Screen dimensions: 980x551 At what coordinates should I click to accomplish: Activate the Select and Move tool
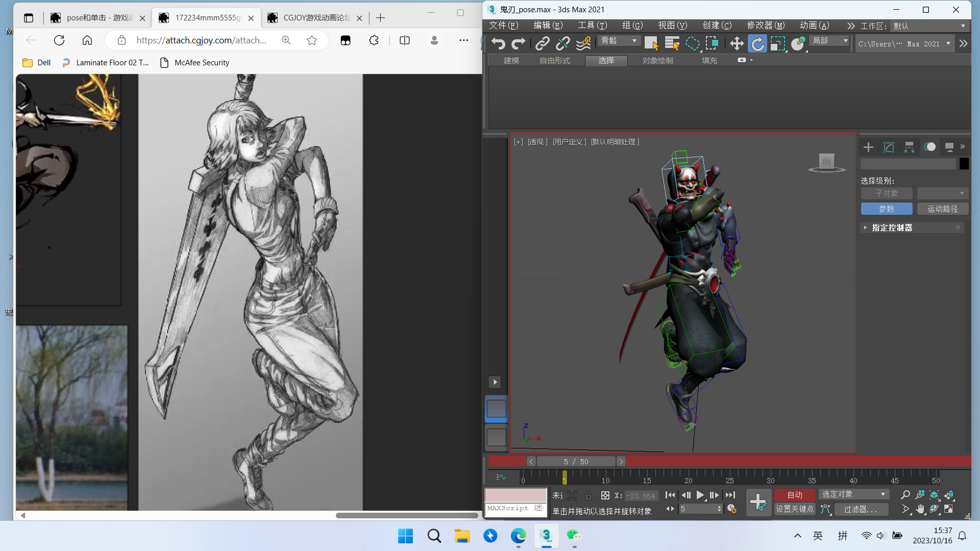point(737,44)
